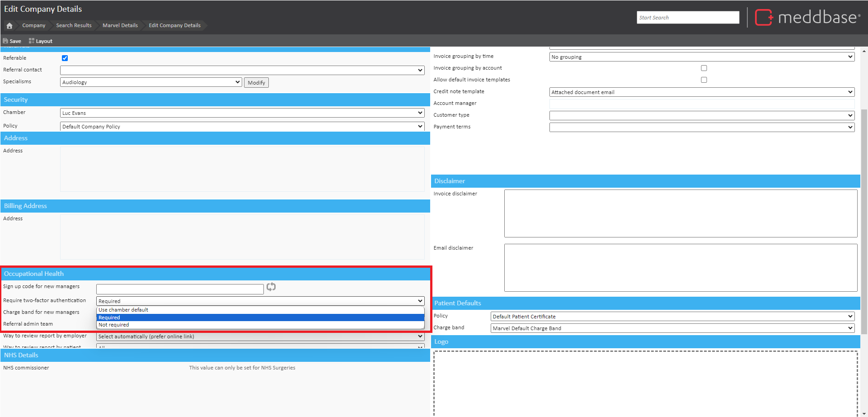This screenshot has width=868, height=417.
Task: Go to Marvel Details breadcrumb
Action: point(120,25)
